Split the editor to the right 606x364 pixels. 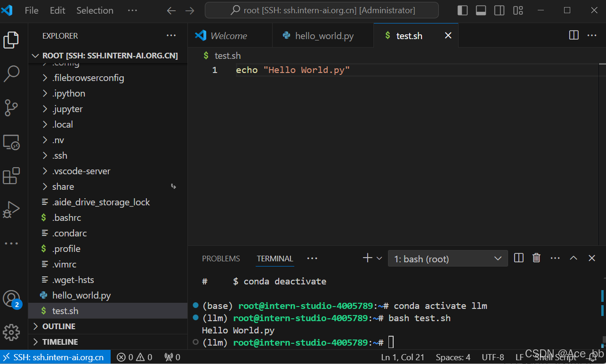[x=574, y=35]
